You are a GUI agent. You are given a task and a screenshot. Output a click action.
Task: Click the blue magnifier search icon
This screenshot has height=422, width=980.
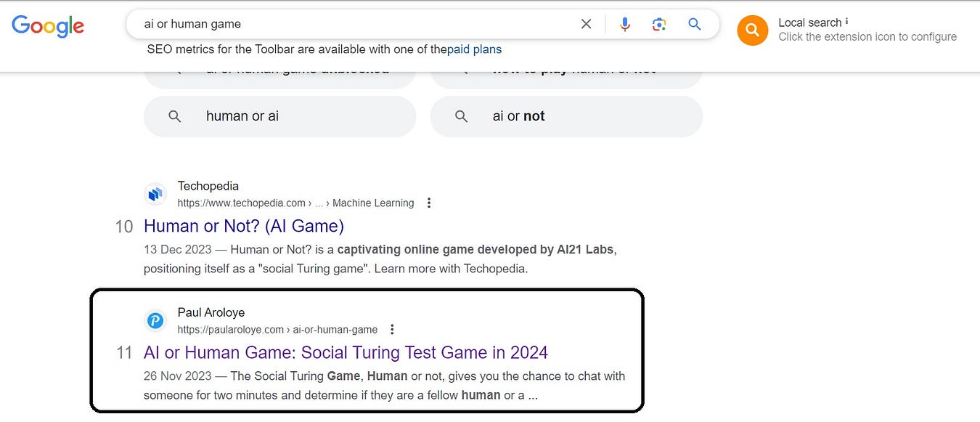tap(695, 24)
